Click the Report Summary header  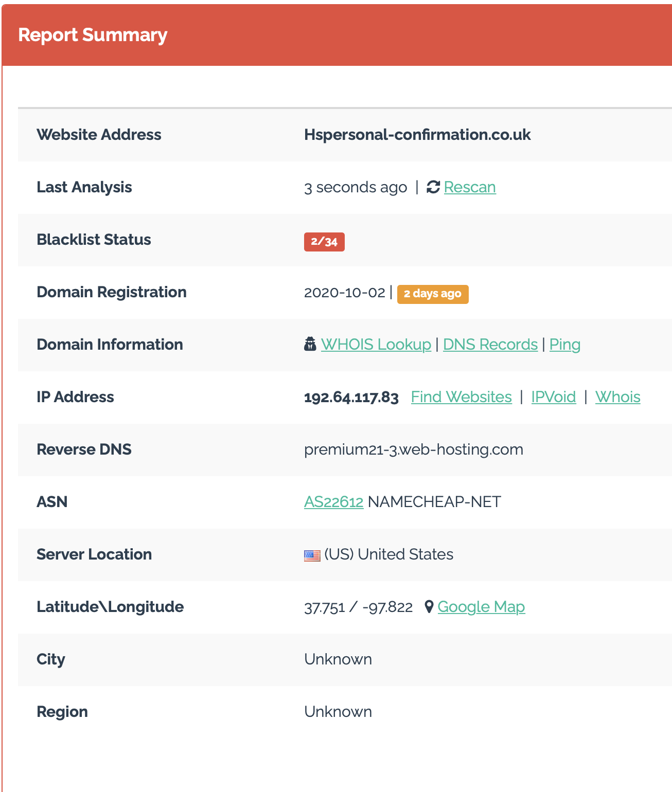coord(93,35)
